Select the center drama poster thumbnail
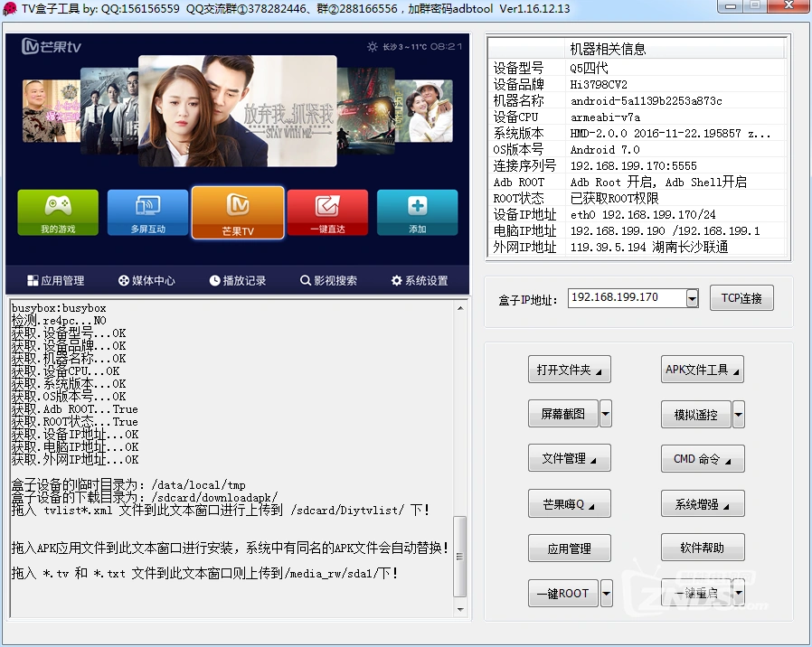This screenshot has height=647, width=812. [238, 111]
